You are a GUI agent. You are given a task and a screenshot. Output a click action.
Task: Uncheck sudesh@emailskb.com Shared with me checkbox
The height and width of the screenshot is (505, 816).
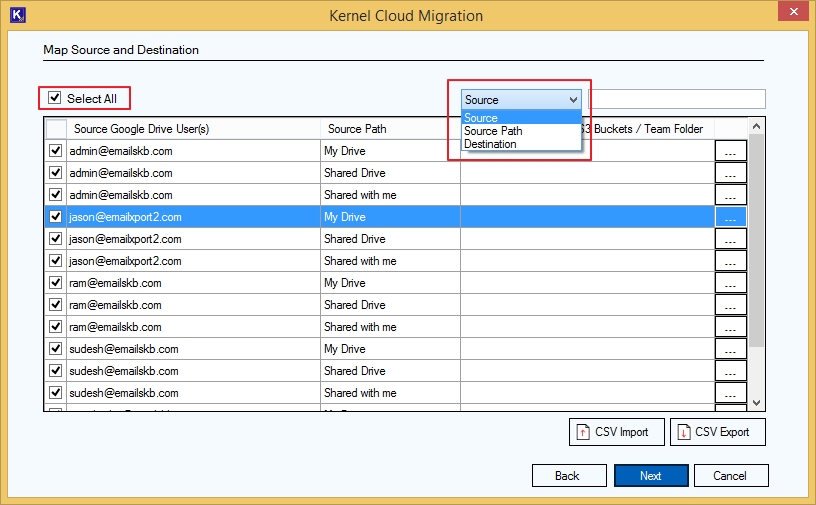(x=55, y=393)
